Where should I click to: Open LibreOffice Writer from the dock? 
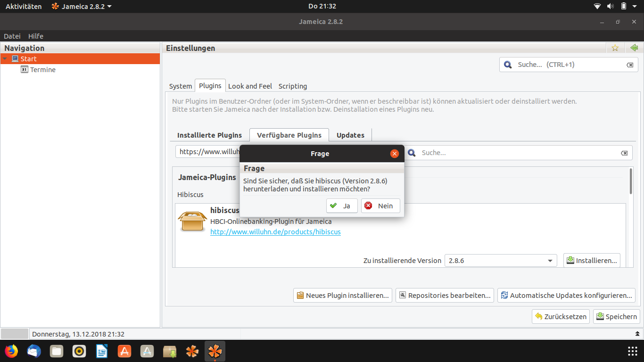[102, 351]
